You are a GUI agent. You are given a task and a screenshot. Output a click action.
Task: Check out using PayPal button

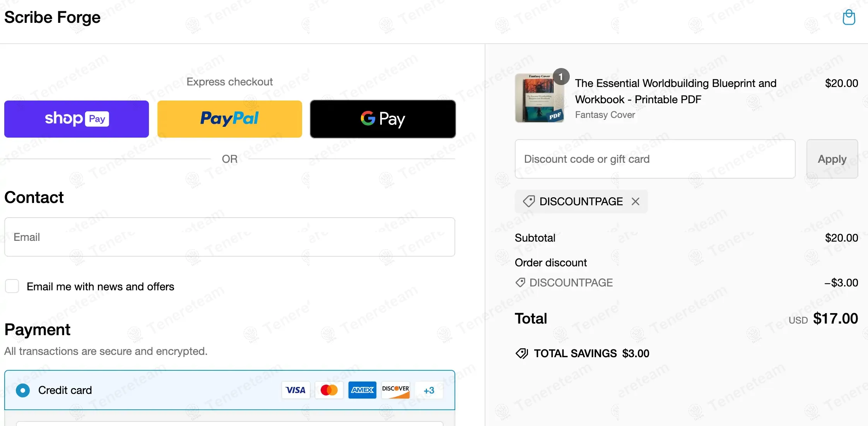tap(230, 119)
